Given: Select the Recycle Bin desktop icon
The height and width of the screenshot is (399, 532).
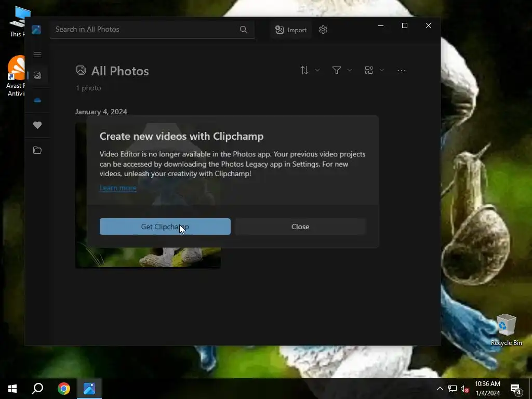Looking at the screenshot, I should [506, 330].
